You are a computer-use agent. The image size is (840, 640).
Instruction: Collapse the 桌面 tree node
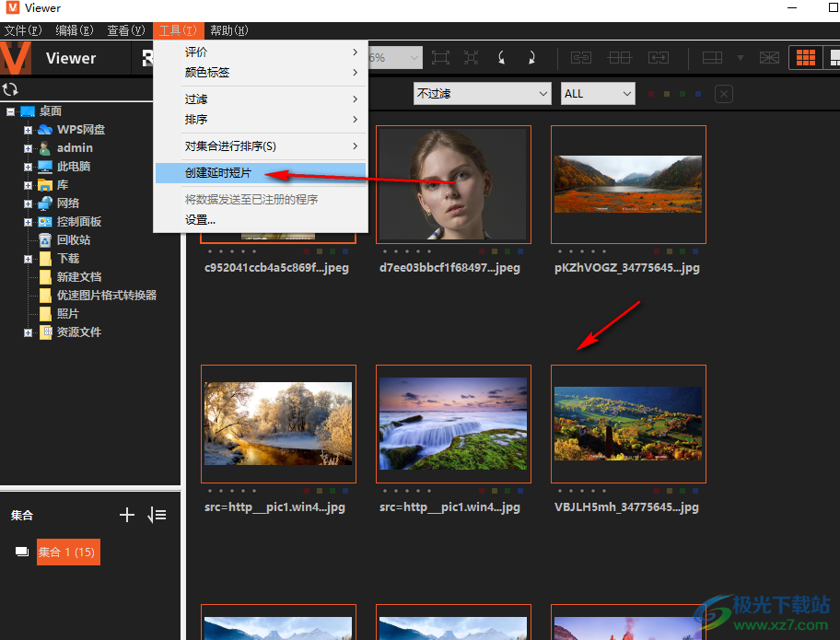10,111
